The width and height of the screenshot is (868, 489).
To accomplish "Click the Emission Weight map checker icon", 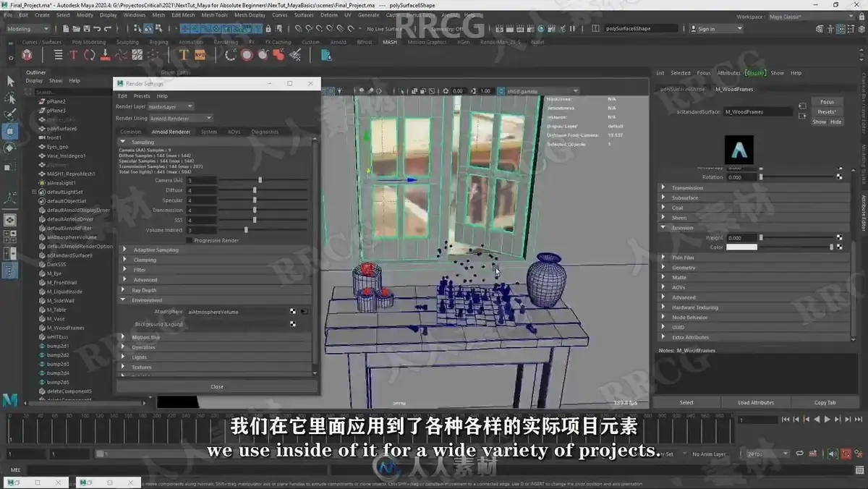I will click(839, 237).
